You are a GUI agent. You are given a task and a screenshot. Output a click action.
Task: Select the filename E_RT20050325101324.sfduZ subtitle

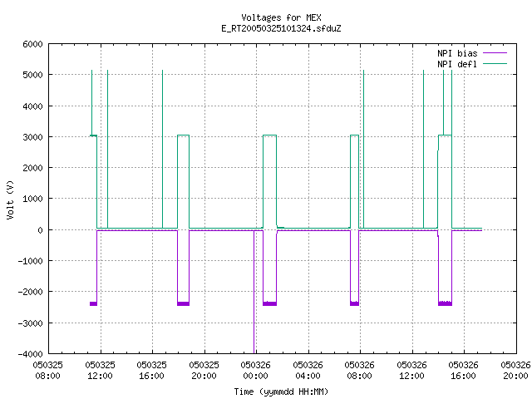pyautogui.click(x=281, y=28)
